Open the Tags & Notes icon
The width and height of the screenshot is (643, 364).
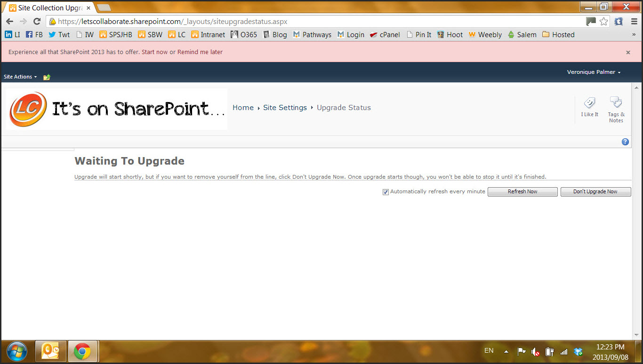pyautogui.click(x=616, y=103)
